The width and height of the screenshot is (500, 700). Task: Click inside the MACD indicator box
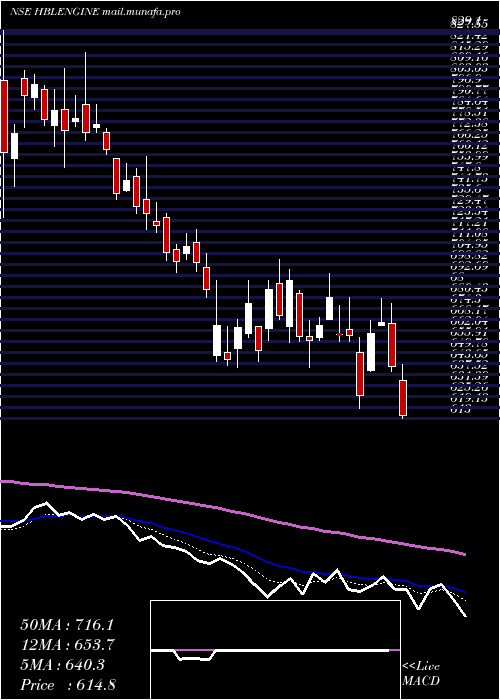coord(275,650)
